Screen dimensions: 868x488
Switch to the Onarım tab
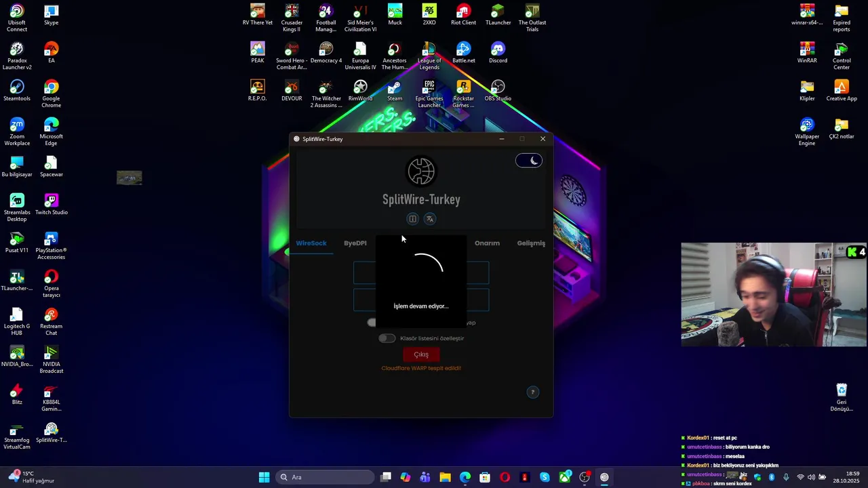click(487, 243)
